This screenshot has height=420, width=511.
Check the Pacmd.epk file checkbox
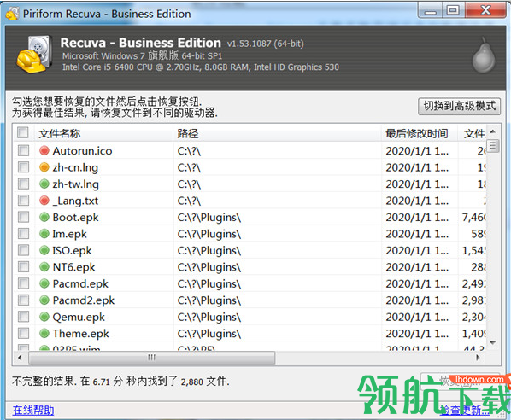pyautogui.click(x=23, y=283)
